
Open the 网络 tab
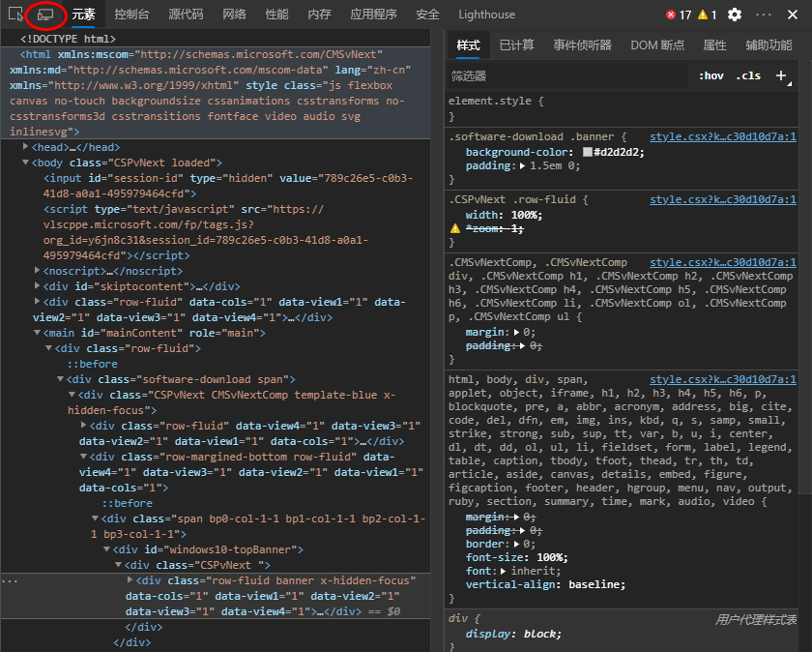point(234,15)
